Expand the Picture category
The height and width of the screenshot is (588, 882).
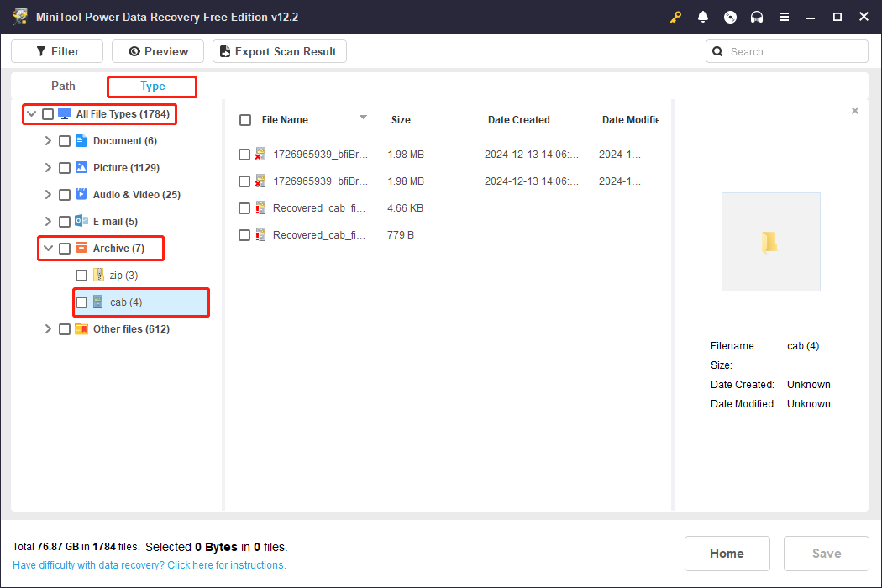48,168
